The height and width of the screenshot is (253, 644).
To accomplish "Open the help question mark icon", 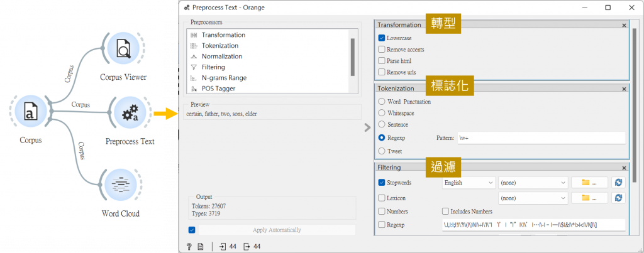I will [x=189, y=247].
